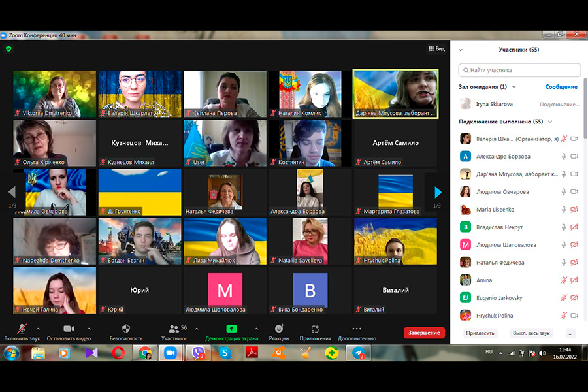Open the Security (Безопасность) shield icon
Screen dimensions: 588x392
(x=126, y=329)
